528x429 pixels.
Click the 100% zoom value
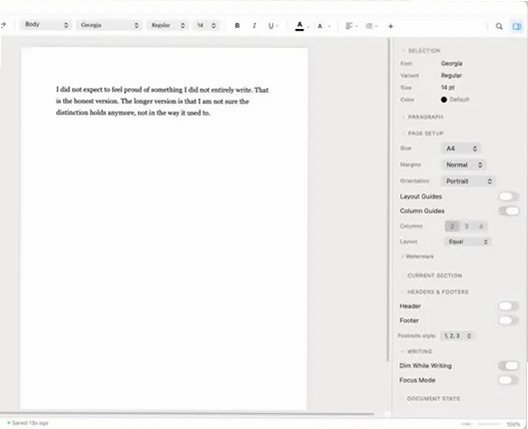pos(513,424)
